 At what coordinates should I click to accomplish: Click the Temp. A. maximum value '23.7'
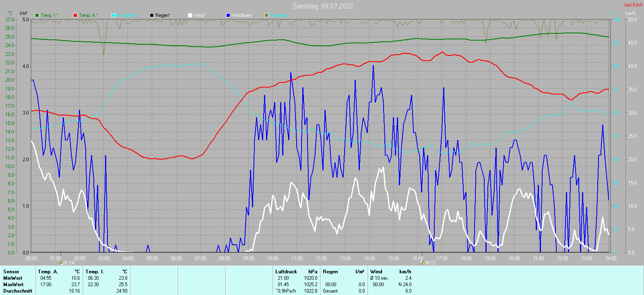(x=76, y=285)
